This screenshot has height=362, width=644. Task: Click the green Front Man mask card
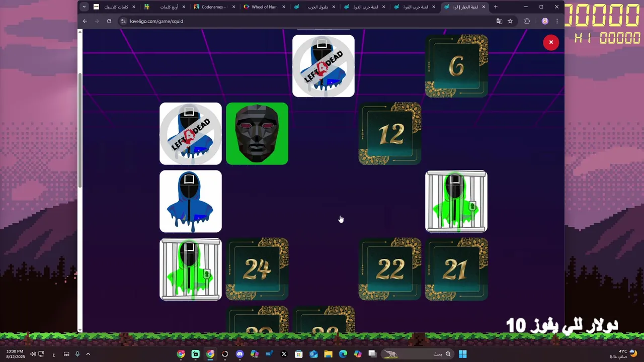coord(257,134)
